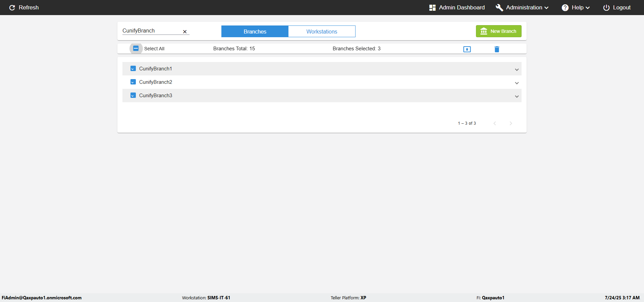Go to next page of branches
The height and width of the screenshot is (302, 644).
[511, 123]
